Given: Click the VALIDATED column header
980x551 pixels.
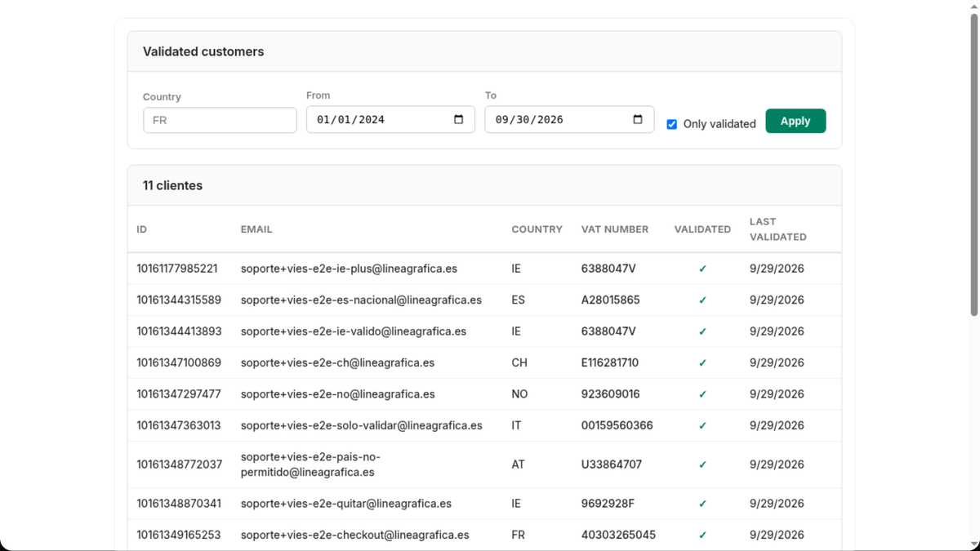Looking at the screenshot, I should tap(702, 229).
